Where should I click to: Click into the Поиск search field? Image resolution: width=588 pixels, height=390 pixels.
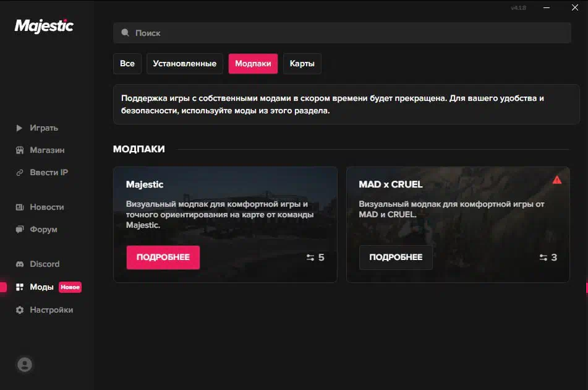pyautogui.click(x=346, y=33)
